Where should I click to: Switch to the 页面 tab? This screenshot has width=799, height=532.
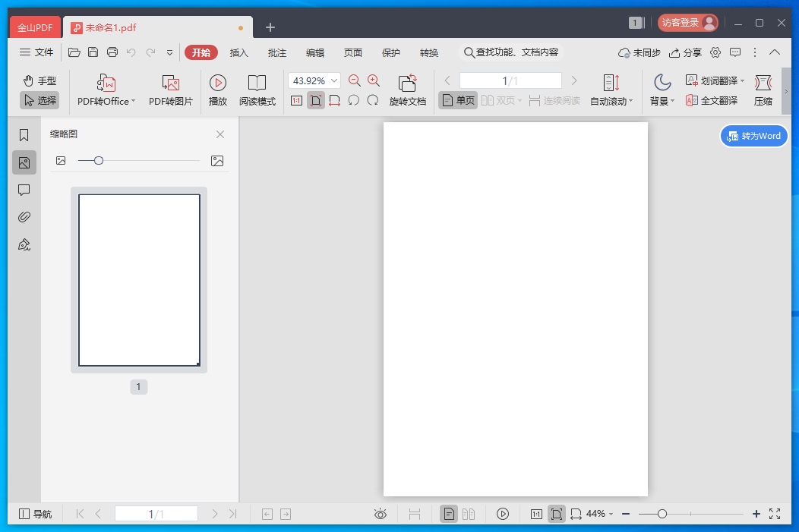tap(353, 52)
